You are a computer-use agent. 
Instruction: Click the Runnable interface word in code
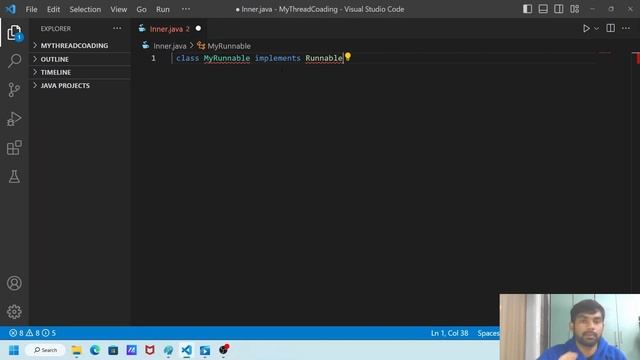[324, 58]
